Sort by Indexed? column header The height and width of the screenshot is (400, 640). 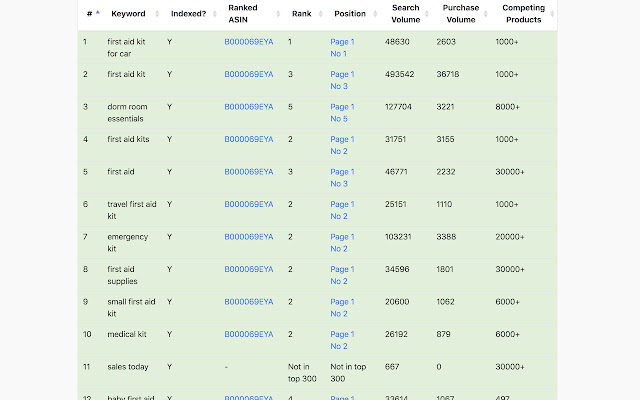[x=188, y=14]
